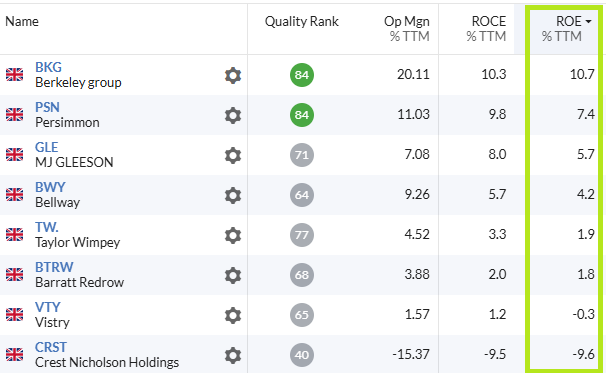The height and width of the screenshot is (373, 606).
Task: Sort by Op Mgn % TTM header
Action: 407,29
